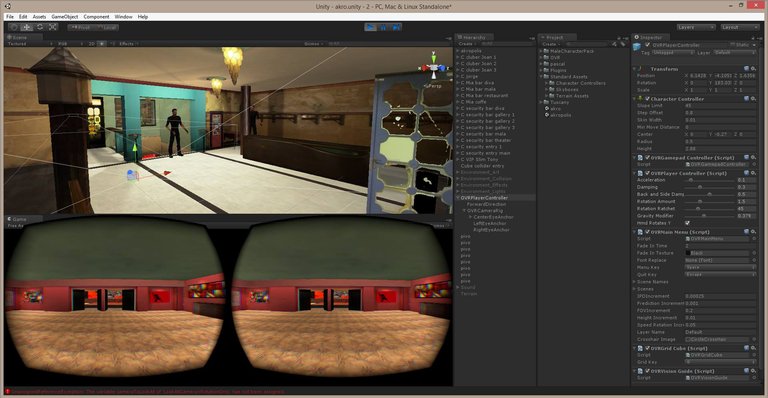Toggle the Local handle rotation button
The width and height of the screenshot is (768, 398).
(106, 27)
